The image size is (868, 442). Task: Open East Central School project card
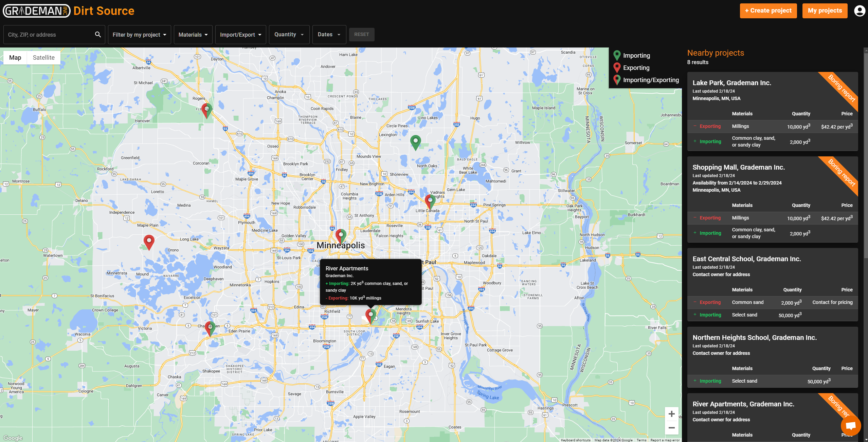point(773,285)
